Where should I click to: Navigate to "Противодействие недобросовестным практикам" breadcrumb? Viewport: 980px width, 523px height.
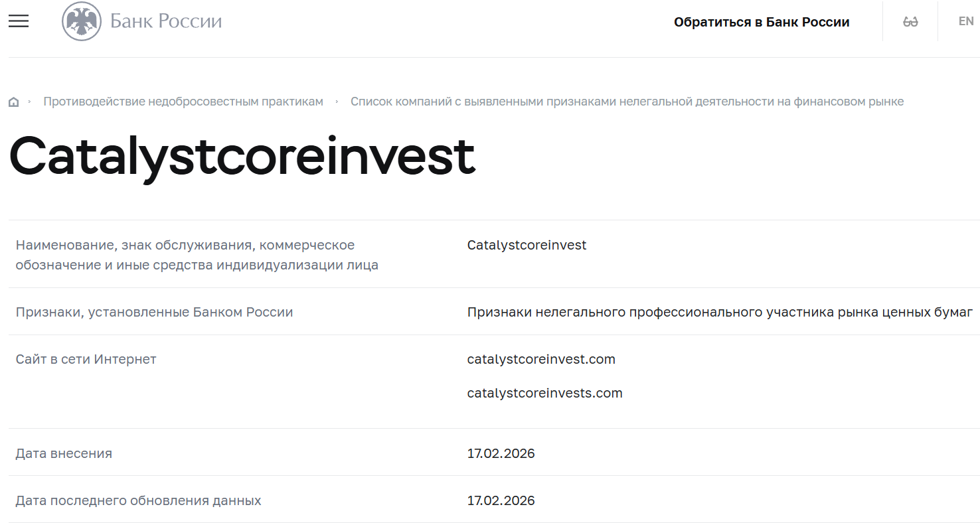pos(183,101)
